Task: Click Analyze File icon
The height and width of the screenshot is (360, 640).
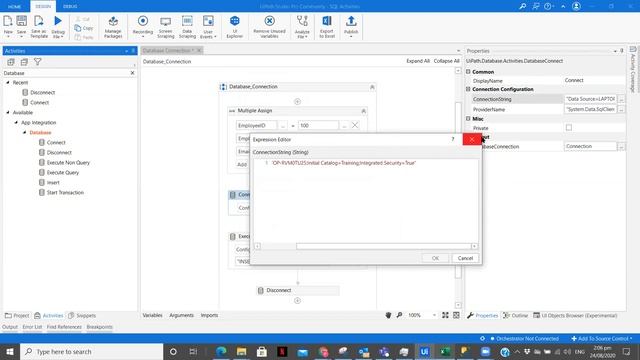Action: (x=302, y=21)
